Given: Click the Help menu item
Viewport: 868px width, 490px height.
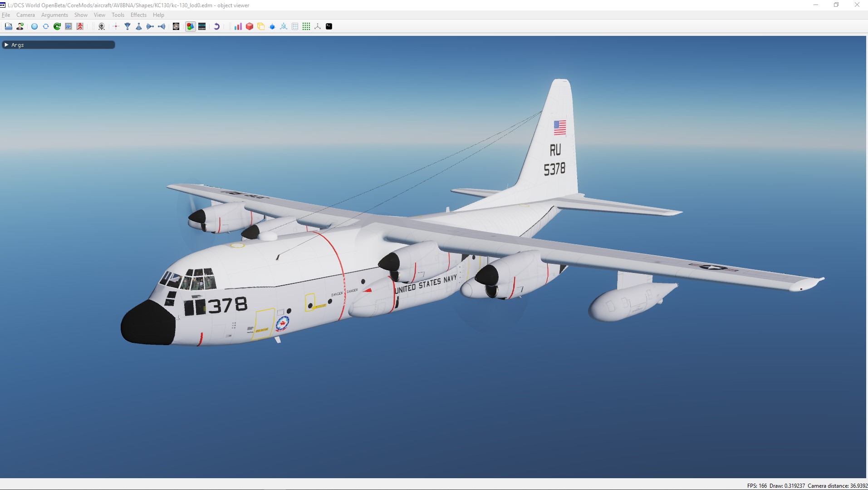Looking at the screenshot, I should pos(158,15).
